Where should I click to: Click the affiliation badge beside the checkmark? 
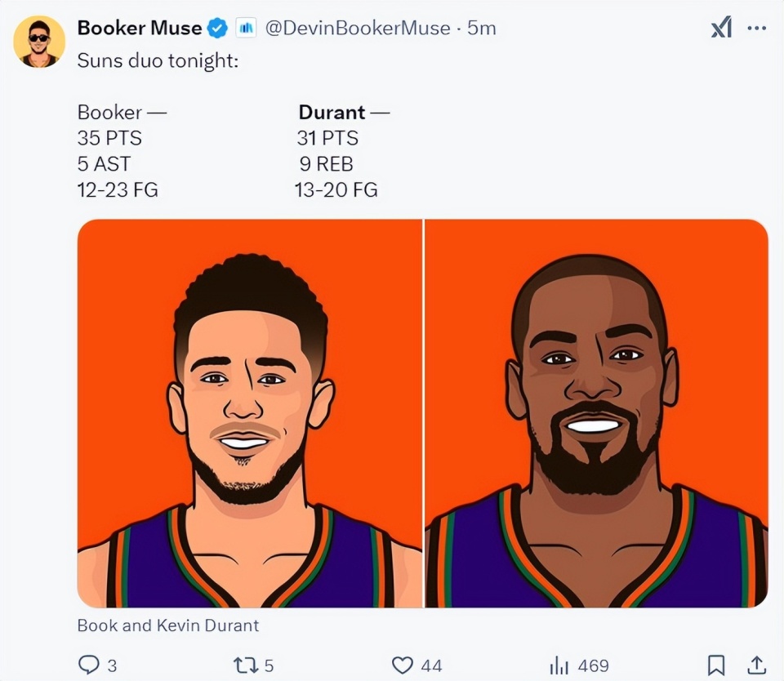(246, 29)
